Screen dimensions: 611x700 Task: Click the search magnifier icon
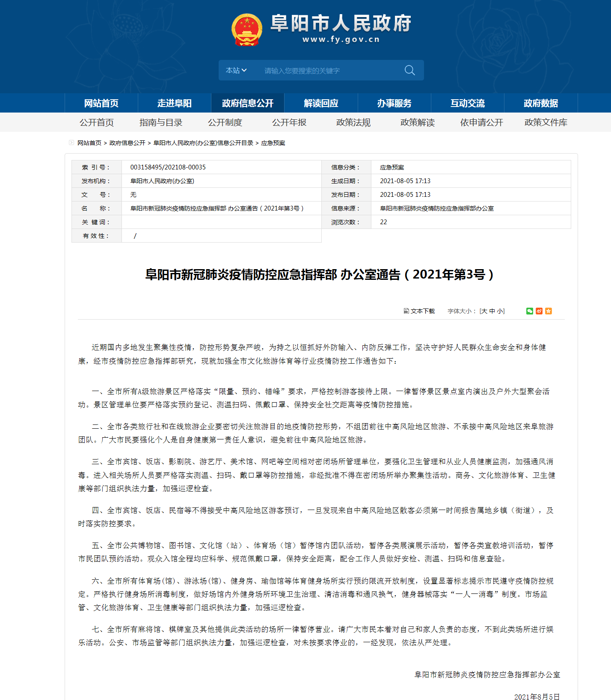409,70
